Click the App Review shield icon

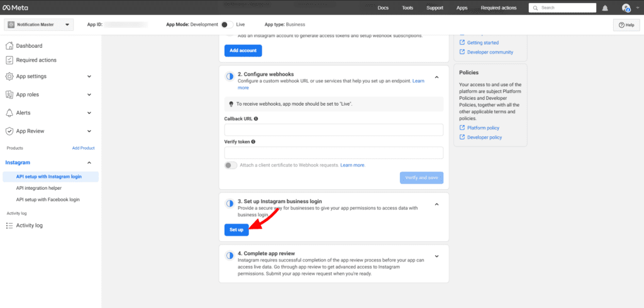pos(9,131)
